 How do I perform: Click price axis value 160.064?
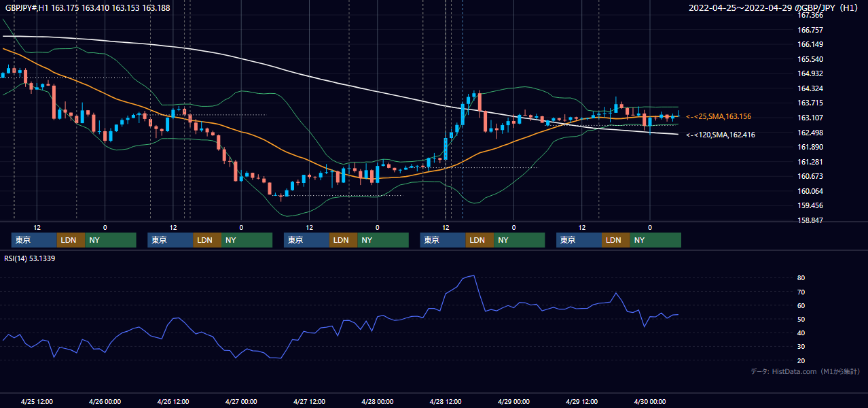(810, 191)
